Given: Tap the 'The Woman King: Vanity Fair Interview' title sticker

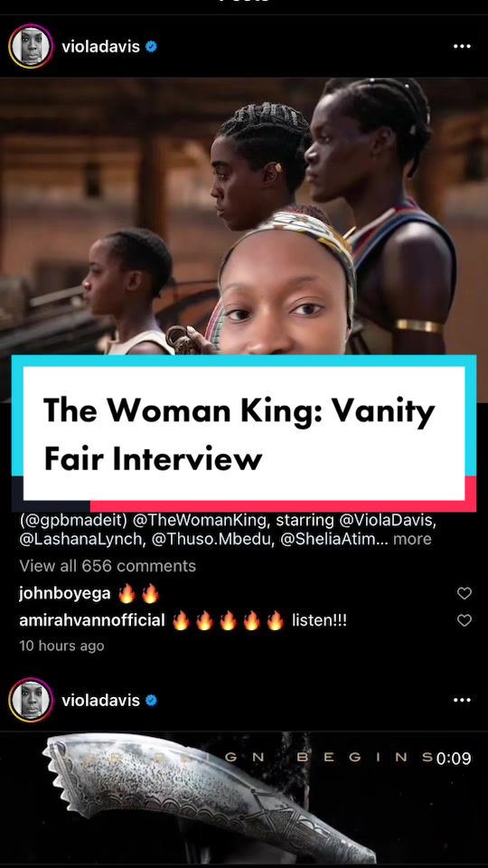Looking at the screenshot, I should [x=244, y=433].
